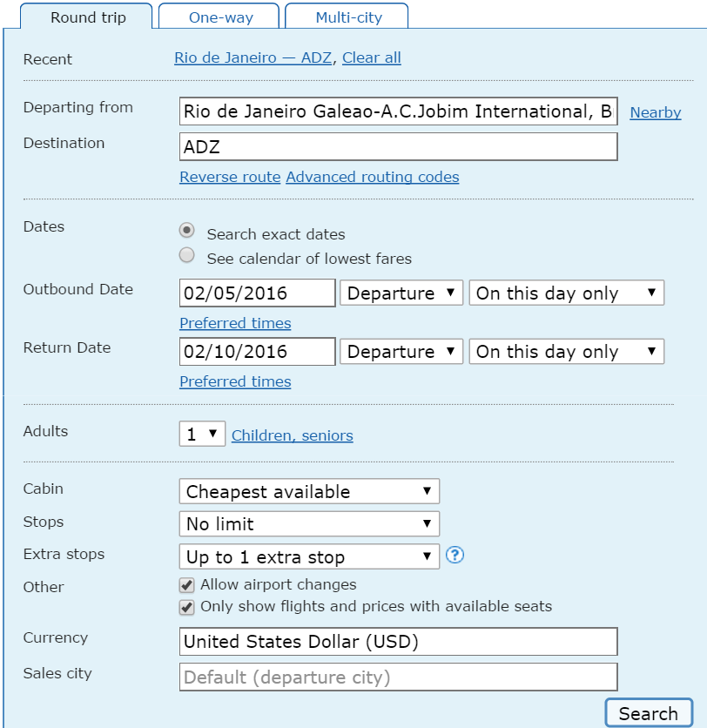Screen dimensions: 707x728
Task: Switch to the Multi-city tab
Action: [347, 17]
